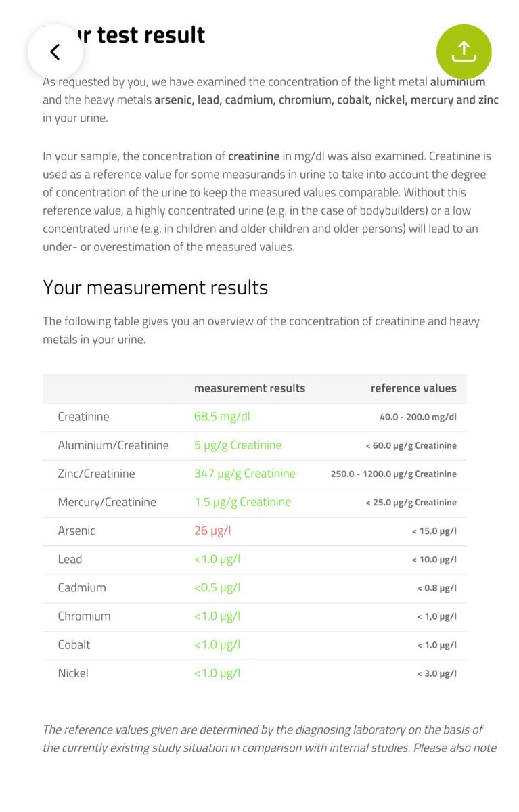Viewport: 519px width, 812px height.
Task: Select the Aluminium/Creatinine row label
Action: (x=113, y=446)
